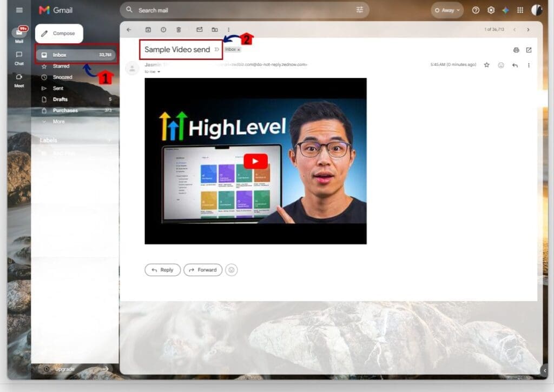Click the Move to folder icon
The width and height of the screenshot is (554, 392).
tap(215, 30)
